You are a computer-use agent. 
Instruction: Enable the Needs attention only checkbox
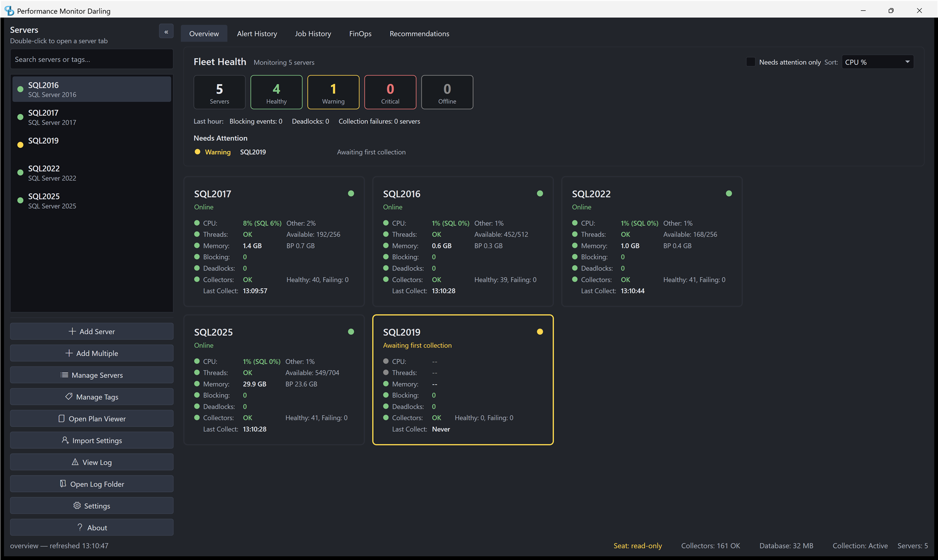(750, 62)
